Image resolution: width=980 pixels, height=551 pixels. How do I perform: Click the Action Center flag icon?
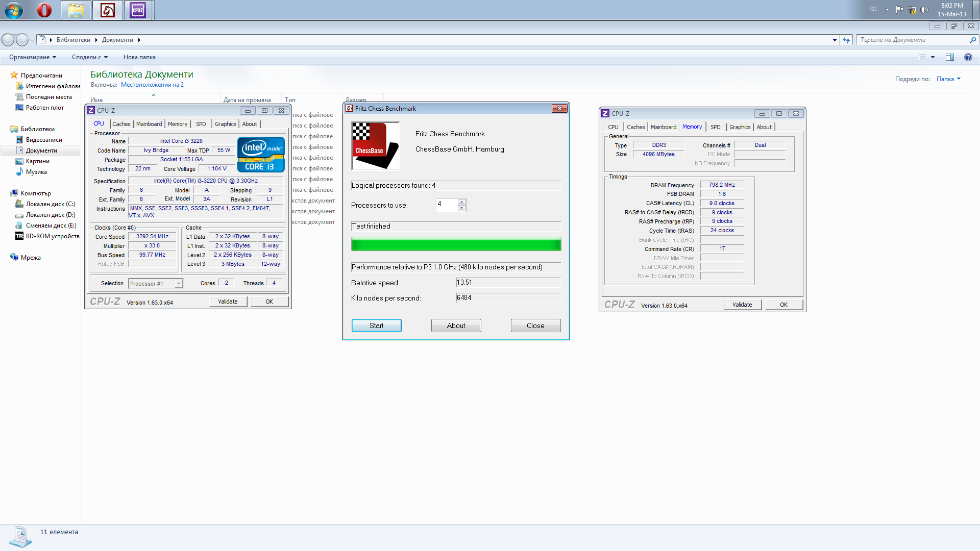coord(899,10)
